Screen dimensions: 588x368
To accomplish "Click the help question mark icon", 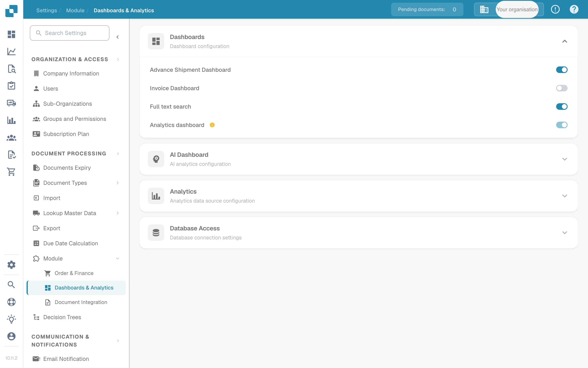I will (574, 9).
